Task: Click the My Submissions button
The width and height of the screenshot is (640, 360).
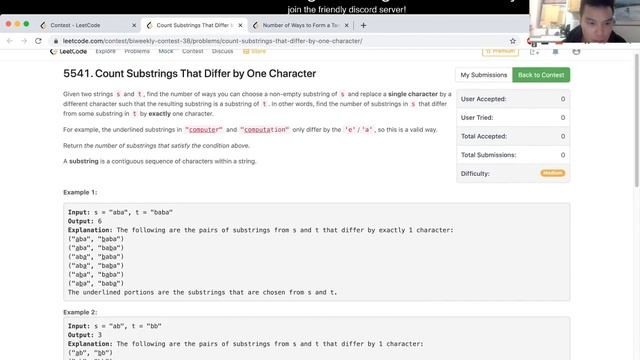Action: 484,75
